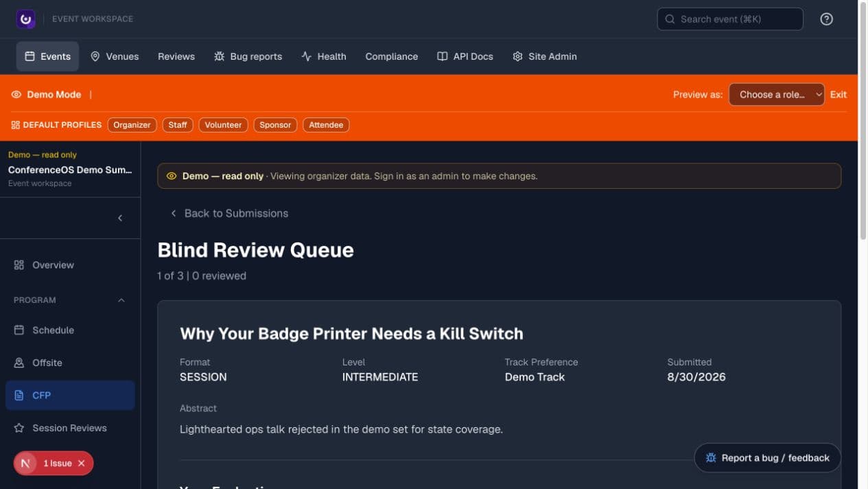Select the Health tab
Image resolution: width=868 pixels, height=489 pixels.
click(323, 56)
